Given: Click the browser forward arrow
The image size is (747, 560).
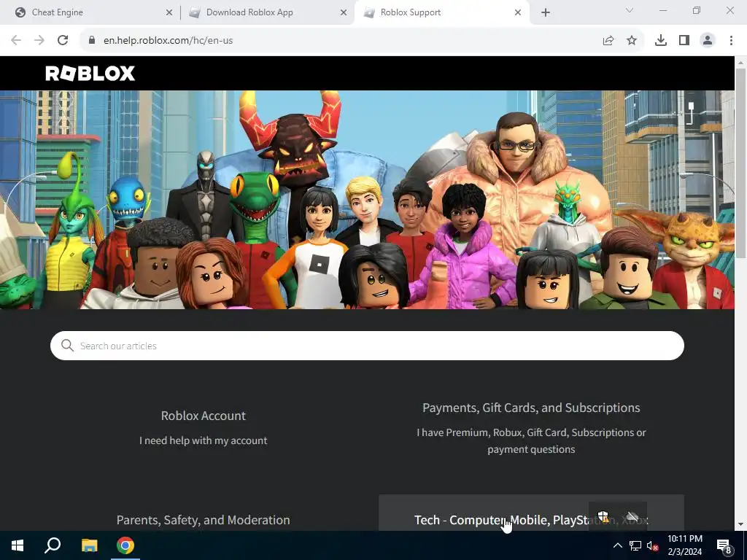Looking at the screenshot, I should pos(39,41).
